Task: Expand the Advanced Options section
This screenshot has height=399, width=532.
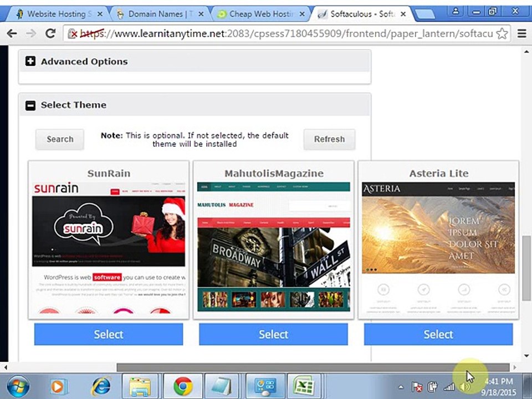Action: pyautogui.click(x=30, y=62)
